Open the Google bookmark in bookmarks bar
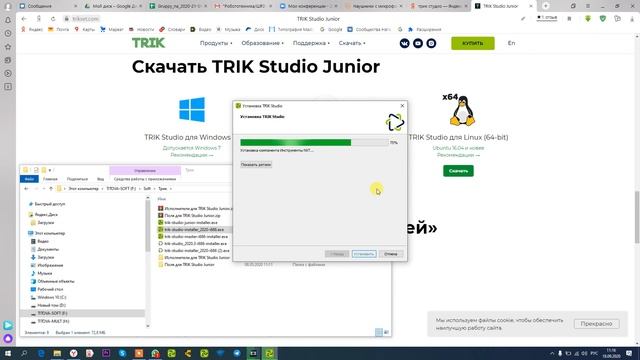Screen dimensions: 640x360 [x=331, y=29]
